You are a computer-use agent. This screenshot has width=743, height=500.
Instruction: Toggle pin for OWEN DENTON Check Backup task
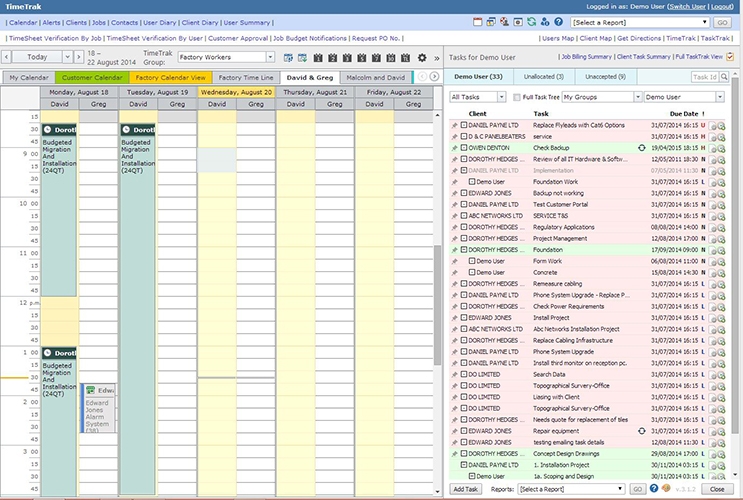click(x=454, y=148)
